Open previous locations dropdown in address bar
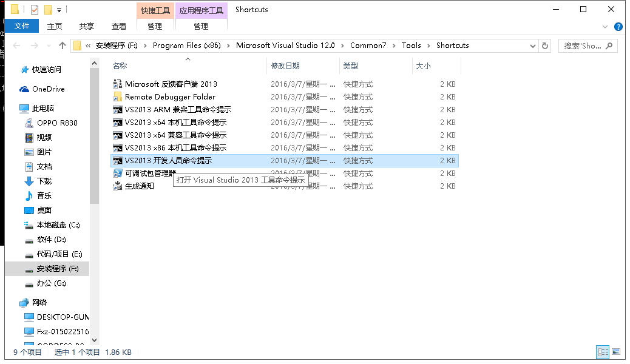 533,45
